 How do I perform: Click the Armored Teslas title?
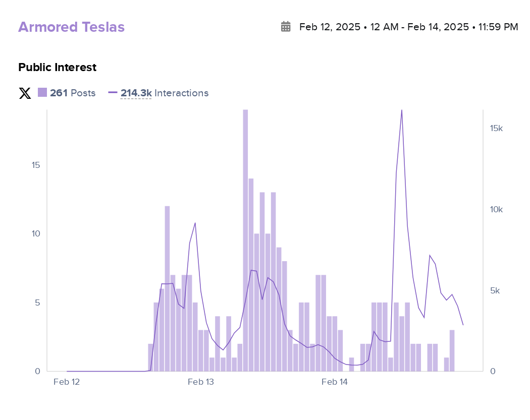71,27
